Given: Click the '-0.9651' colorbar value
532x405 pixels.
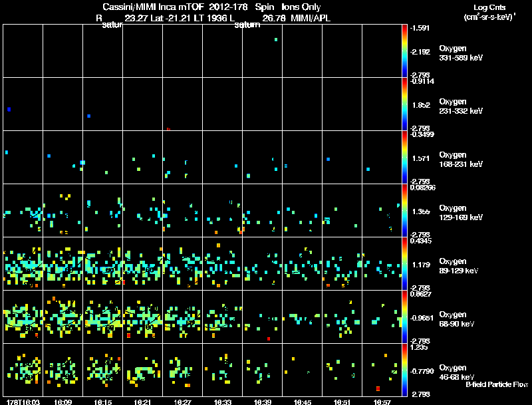Looking at the screenshot, I should point(422,318).
